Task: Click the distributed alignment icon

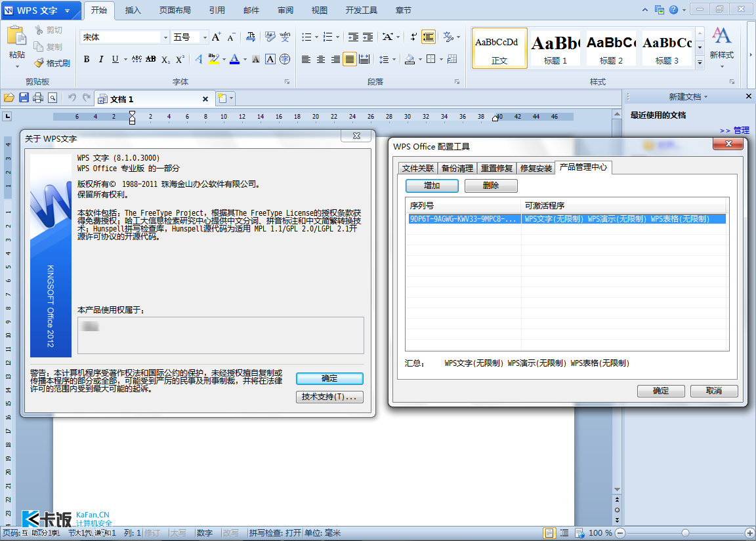Action: point(364,59)
